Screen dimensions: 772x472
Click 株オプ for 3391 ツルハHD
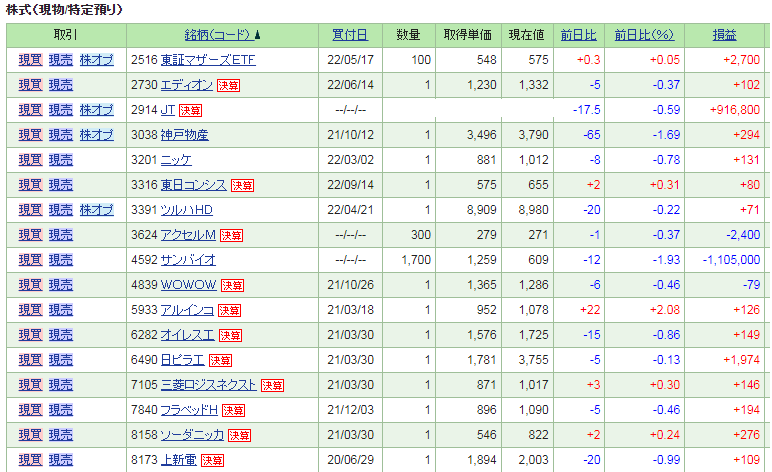click(96, 210)
